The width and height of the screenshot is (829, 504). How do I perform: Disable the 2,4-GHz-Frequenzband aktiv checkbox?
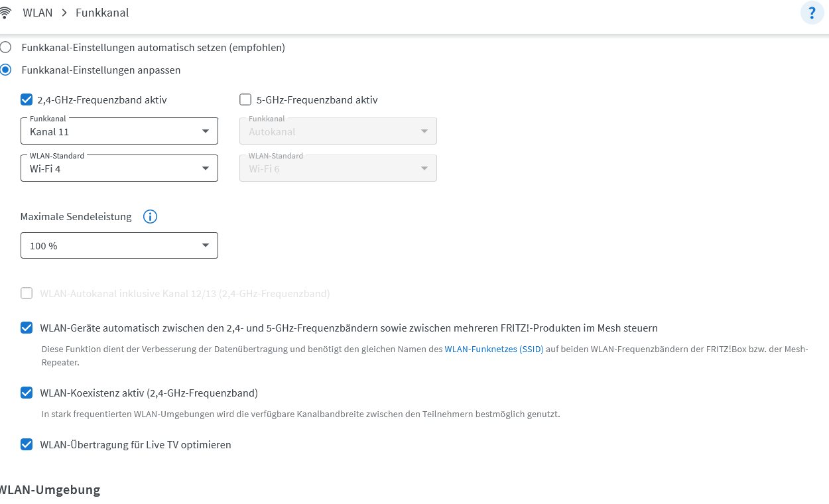coord(27,100)
